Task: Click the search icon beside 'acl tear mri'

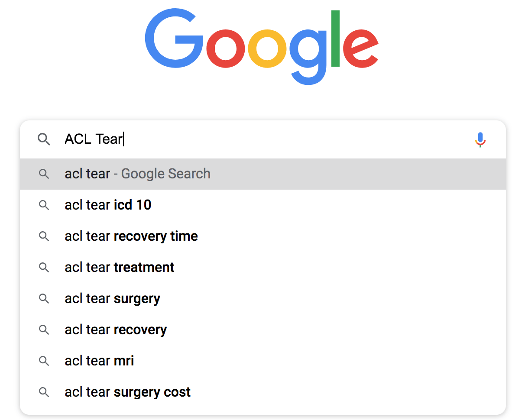Action: tap(44, 361)
